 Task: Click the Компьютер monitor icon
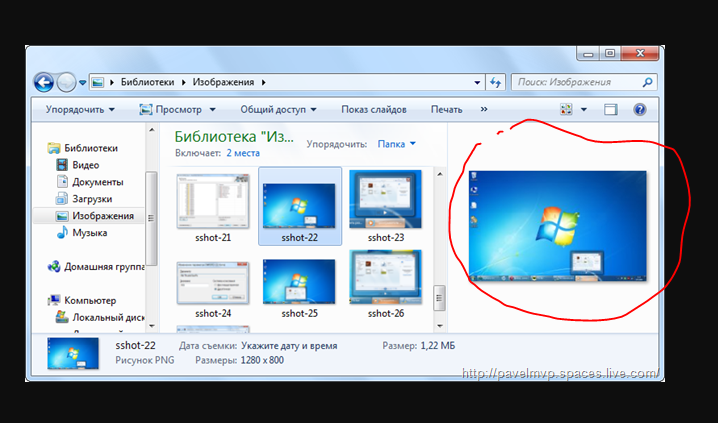54,300
